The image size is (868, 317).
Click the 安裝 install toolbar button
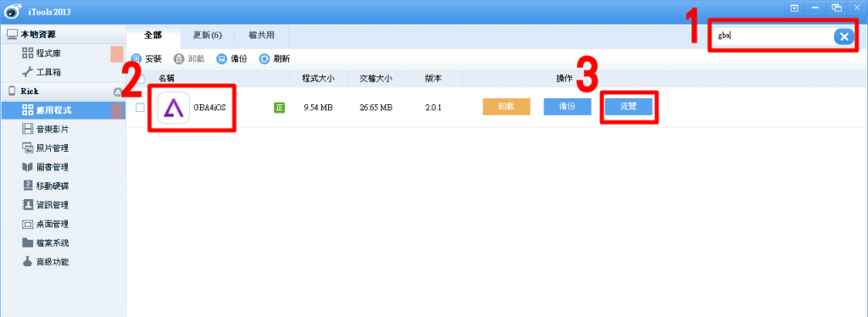146,58
